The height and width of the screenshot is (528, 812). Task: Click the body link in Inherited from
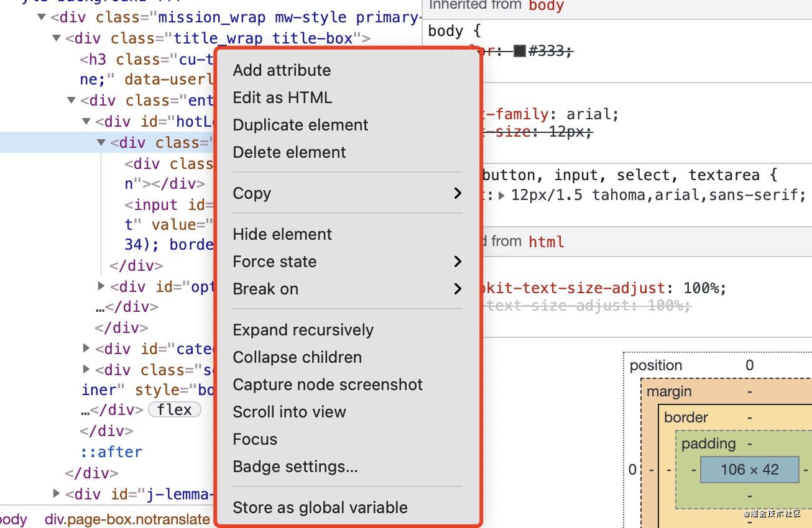[x=546, y=6]
